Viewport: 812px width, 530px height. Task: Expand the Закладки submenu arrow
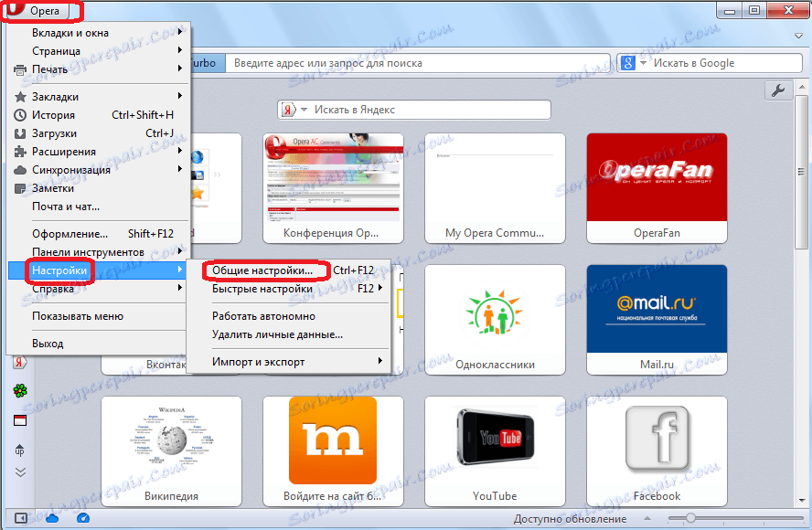[180, 96]
